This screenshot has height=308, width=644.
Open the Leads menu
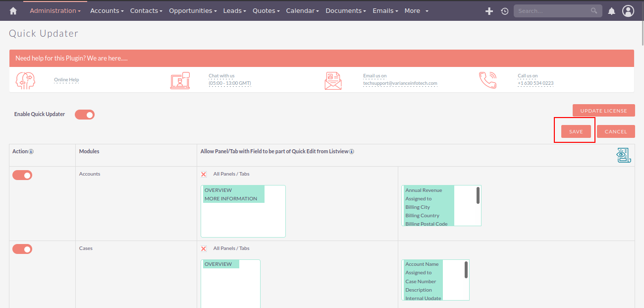tap(234, 10)
